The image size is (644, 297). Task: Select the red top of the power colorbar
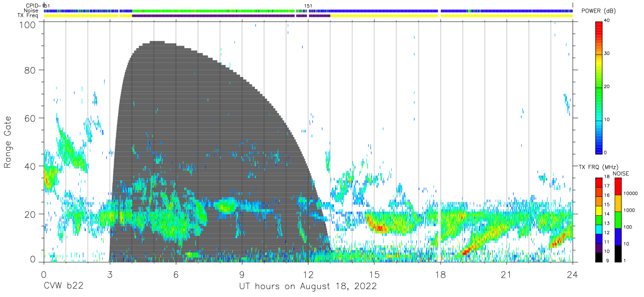(x=599, y=28)
